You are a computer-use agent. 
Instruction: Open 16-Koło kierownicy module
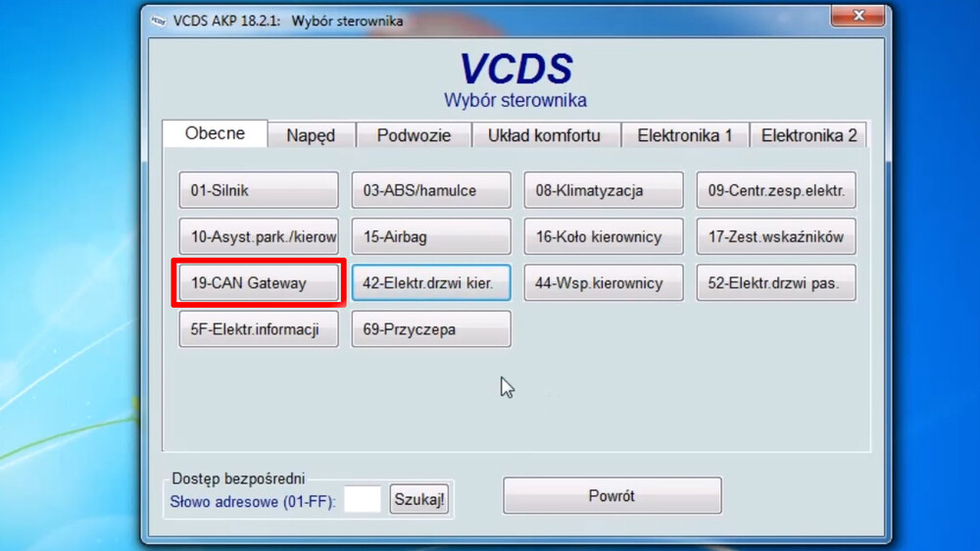603,236
